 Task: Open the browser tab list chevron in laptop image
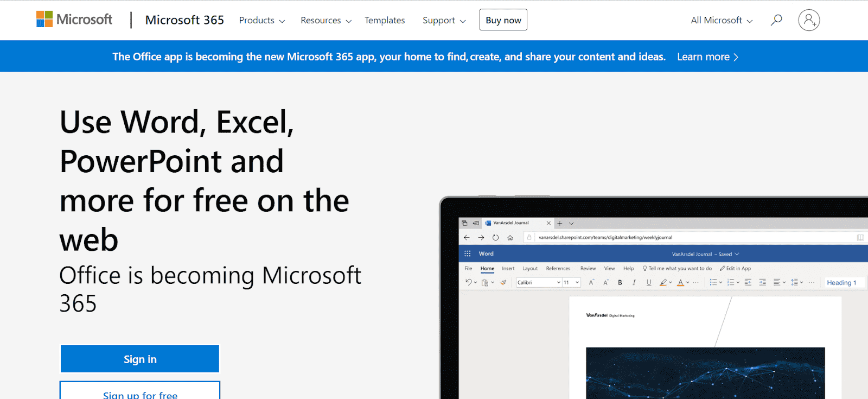click(x=571, y=223)
